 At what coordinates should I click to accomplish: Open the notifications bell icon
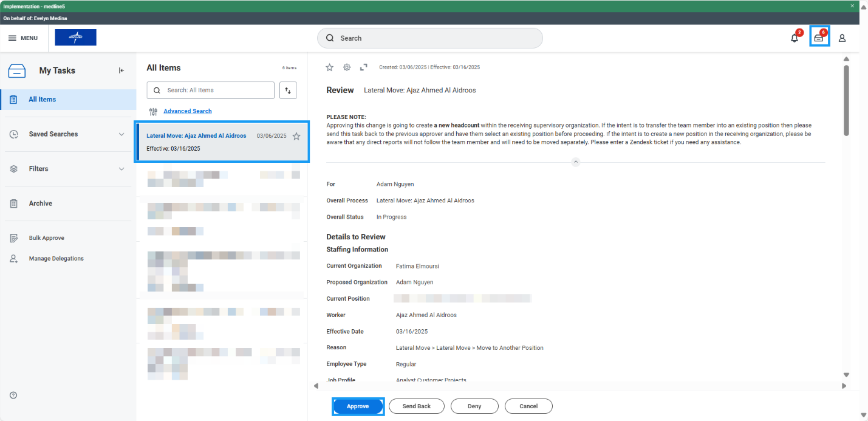795,38
